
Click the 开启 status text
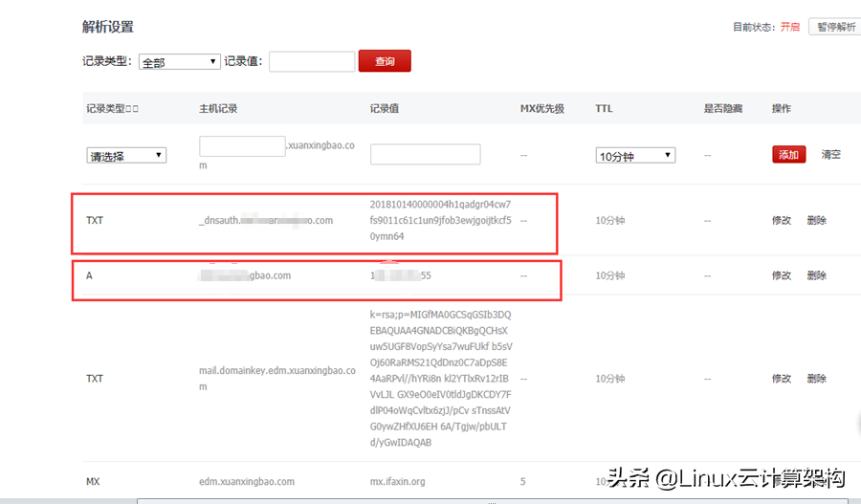click(x=790, y=27)
